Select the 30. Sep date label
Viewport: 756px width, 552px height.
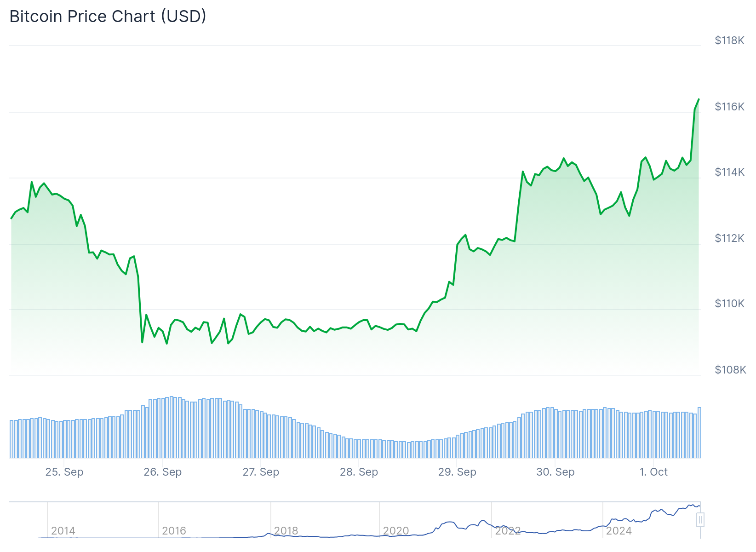point(556,472)
